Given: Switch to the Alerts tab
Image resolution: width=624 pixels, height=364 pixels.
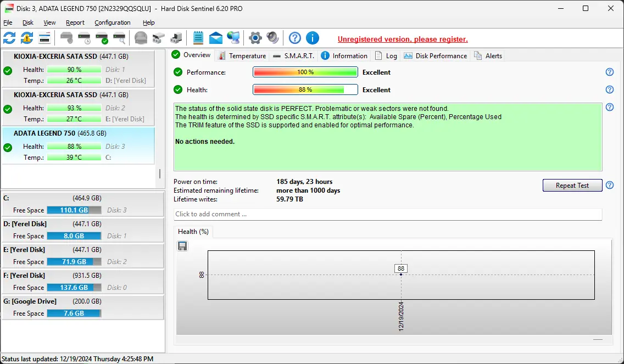Looking at the screenshot, I should coord(488,55).
